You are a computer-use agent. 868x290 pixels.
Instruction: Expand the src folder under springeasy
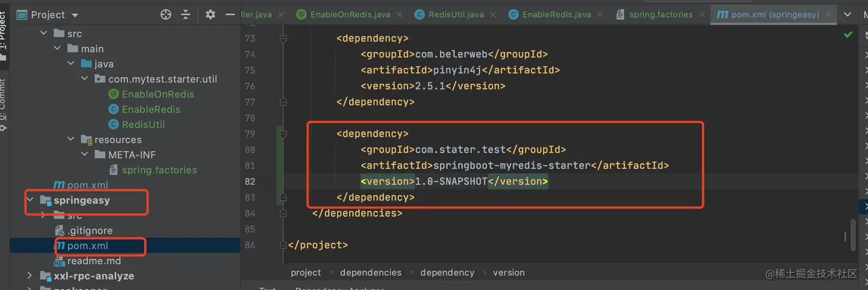pos(44,215)
